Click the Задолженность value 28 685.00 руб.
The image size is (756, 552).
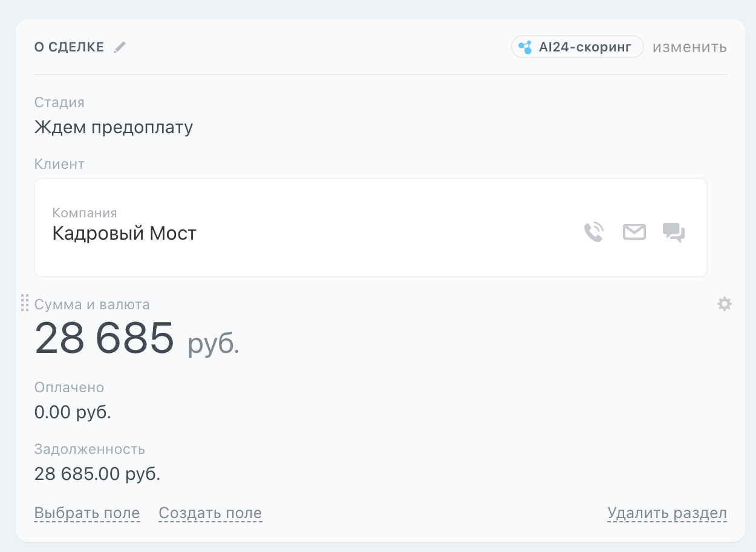pos(97,474)
